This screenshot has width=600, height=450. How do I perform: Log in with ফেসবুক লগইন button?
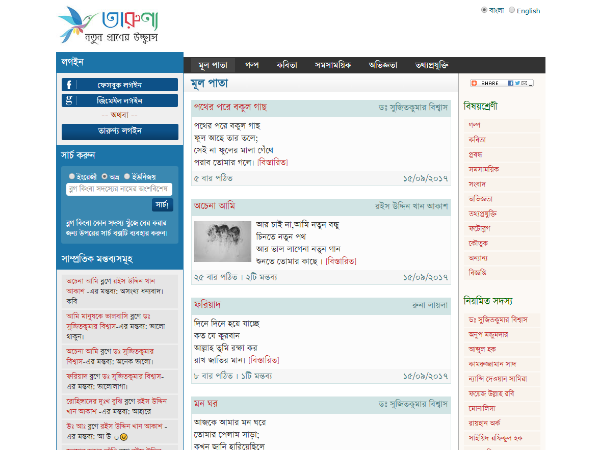coord(120,85)
